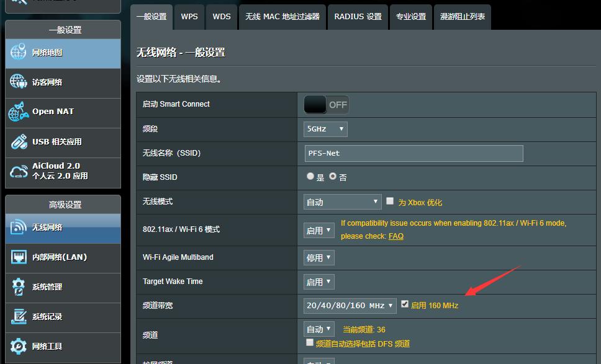This screenshot has height=364, width=601.
Task: Switch to the WPS tab
Action: [189, 17]
